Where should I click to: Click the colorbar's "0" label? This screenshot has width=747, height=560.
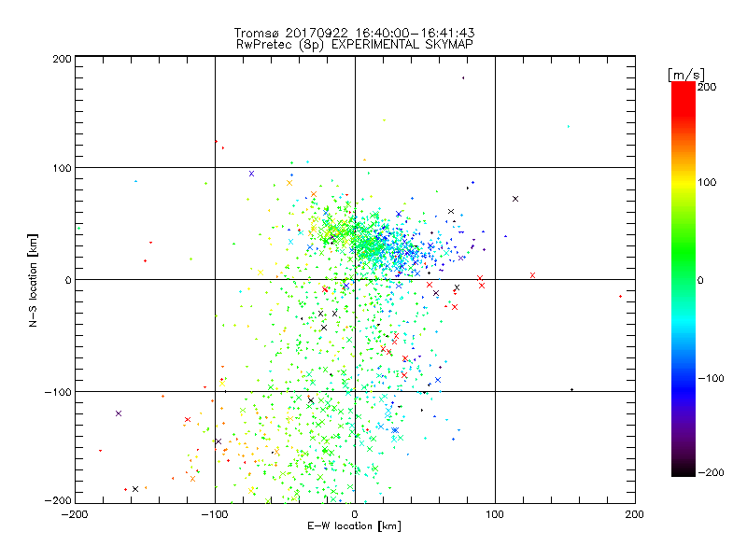700,280
